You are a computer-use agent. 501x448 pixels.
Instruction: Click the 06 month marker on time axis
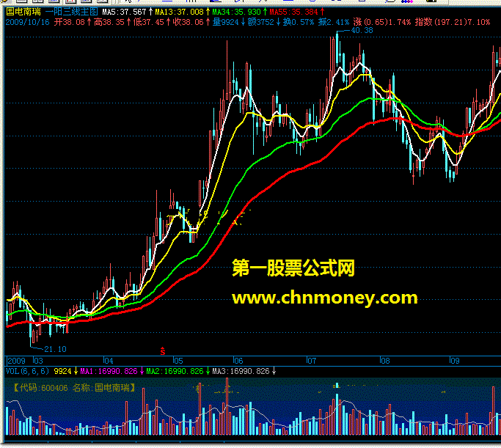(x=238, y=361)
